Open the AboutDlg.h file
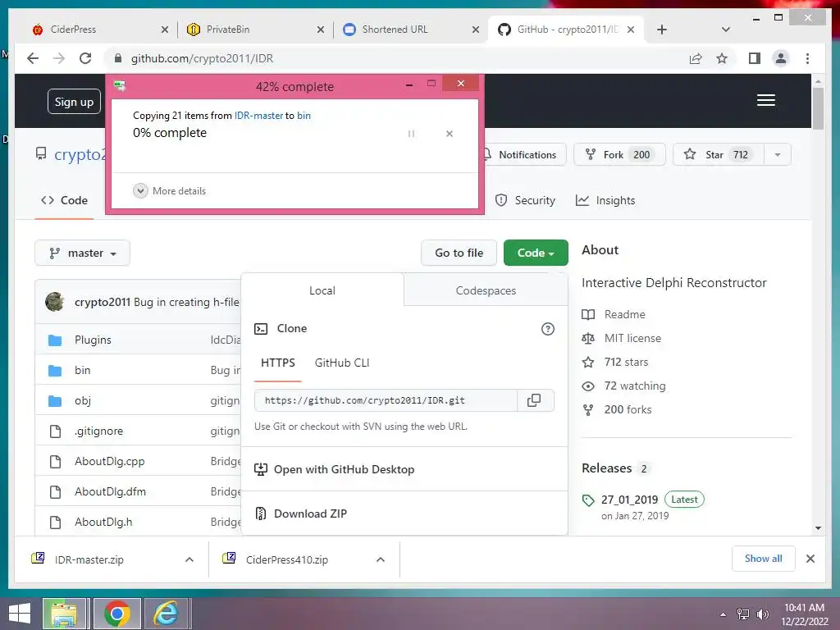Screen dimensions: 840x630 [103, 522]
